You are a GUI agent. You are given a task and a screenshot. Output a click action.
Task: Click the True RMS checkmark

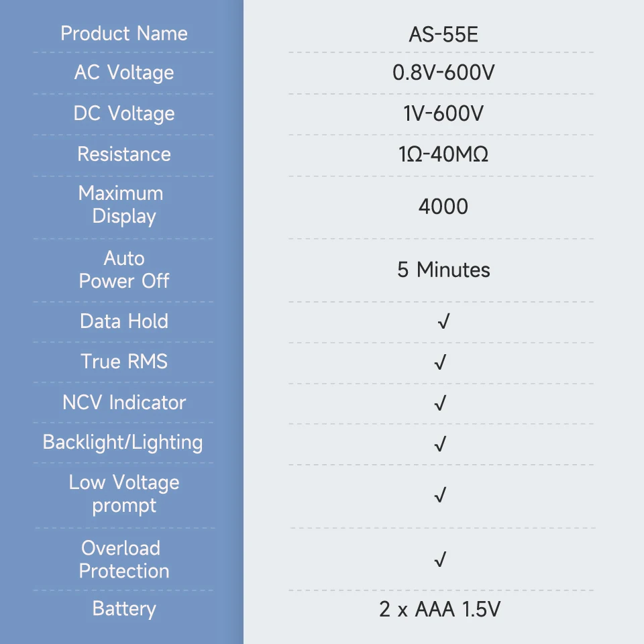pyautogui.click(x=440, y=363)
